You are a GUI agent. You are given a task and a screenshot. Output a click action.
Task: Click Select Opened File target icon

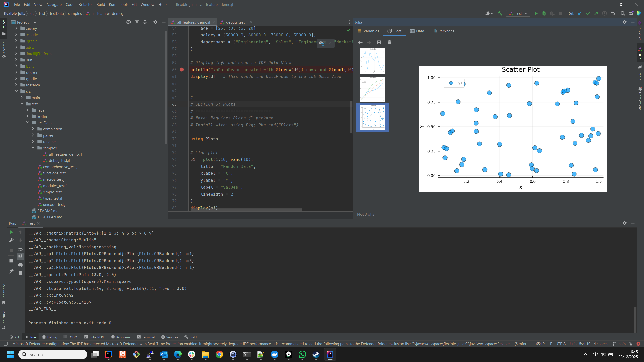(129, 22)
